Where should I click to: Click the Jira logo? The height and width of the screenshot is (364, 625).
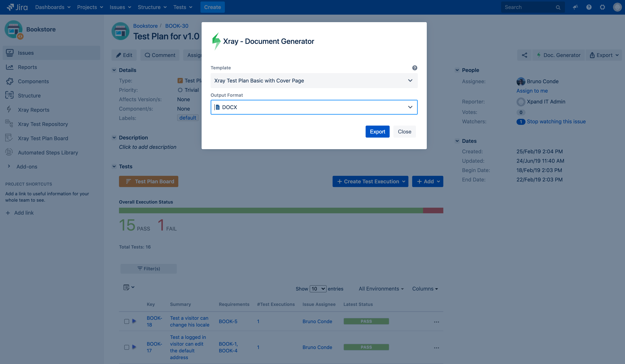[x=17, y=7]
